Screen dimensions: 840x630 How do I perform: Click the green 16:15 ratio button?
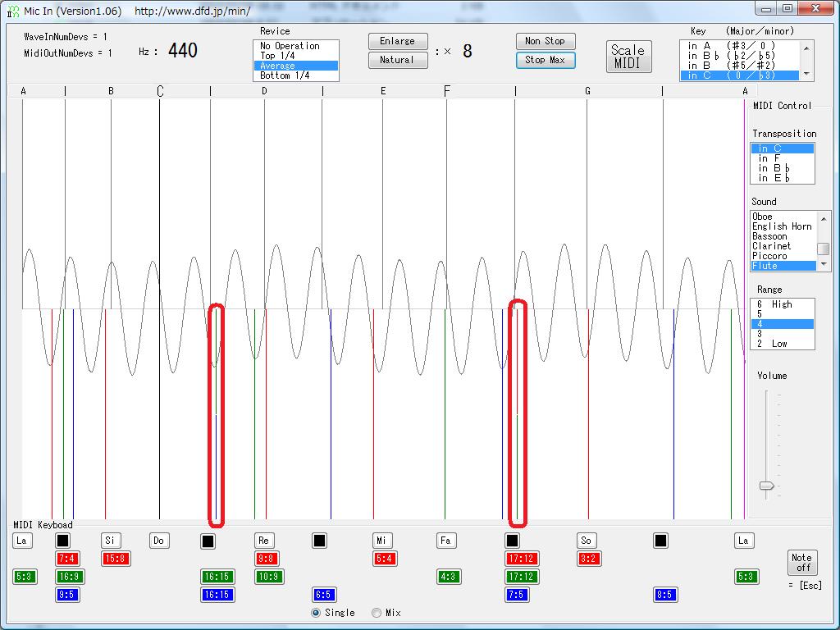(217, 577)
